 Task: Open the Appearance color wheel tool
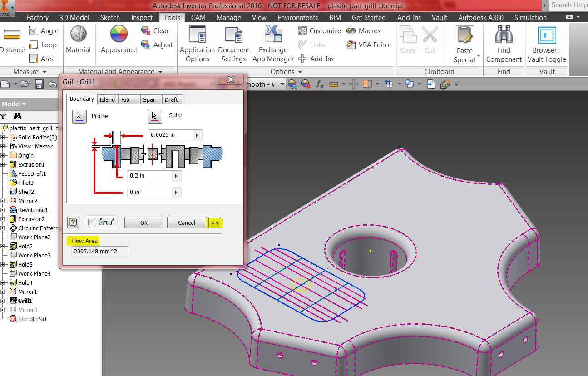[119, 40]
